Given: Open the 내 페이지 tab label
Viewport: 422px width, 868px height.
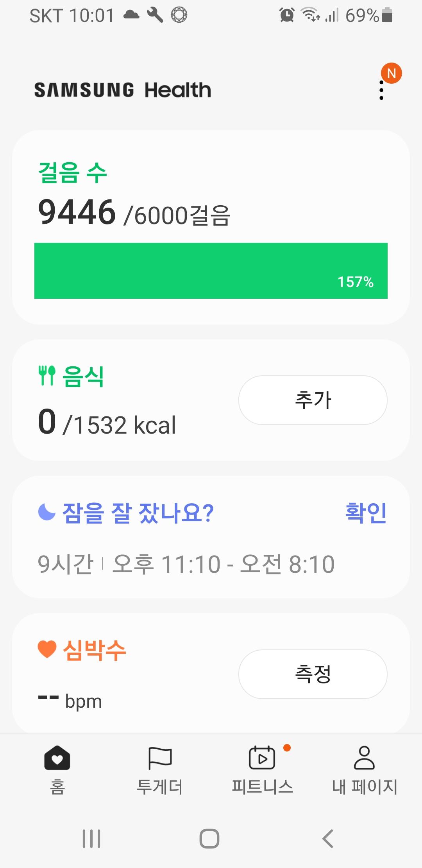Looking at the screenshot, I should 365,787.
